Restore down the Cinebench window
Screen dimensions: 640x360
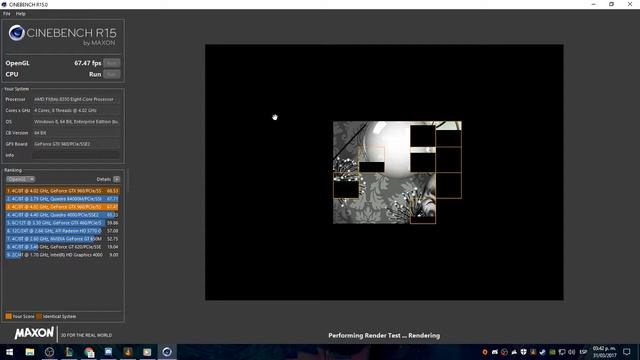(611, 4)
